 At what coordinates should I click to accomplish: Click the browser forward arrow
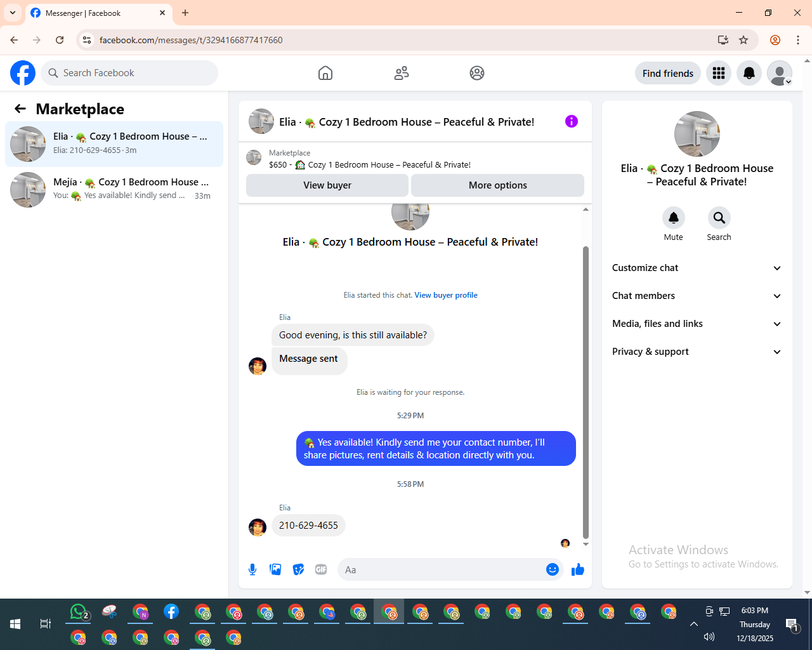pos(37,40)
